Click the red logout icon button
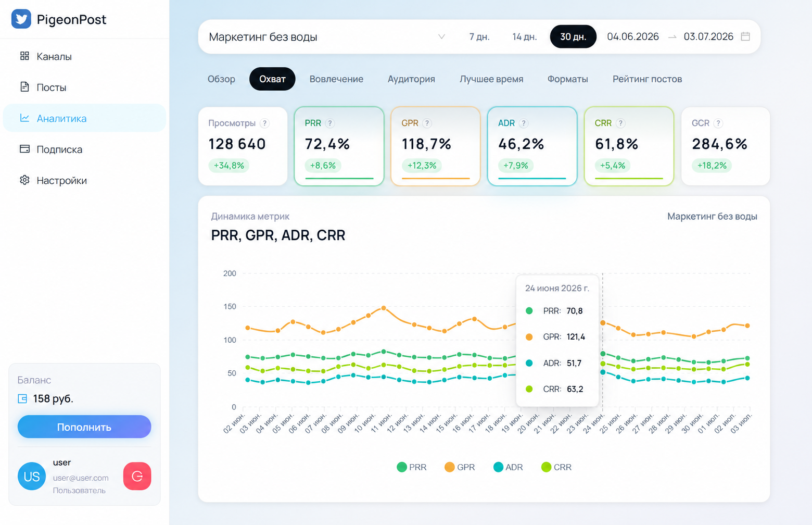Viewport: 812px width, 525px height. pyautogui.click(x=137, y=476)
